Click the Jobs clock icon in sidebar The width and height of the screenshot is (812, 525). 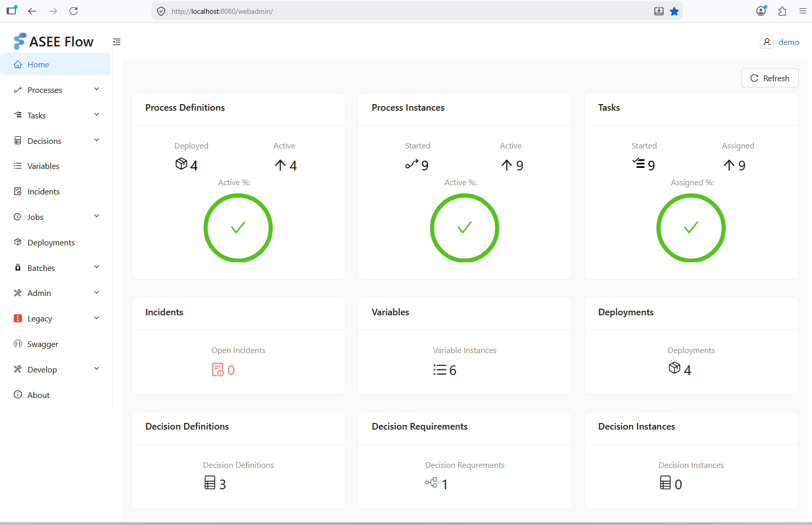[x=18, y=217]
